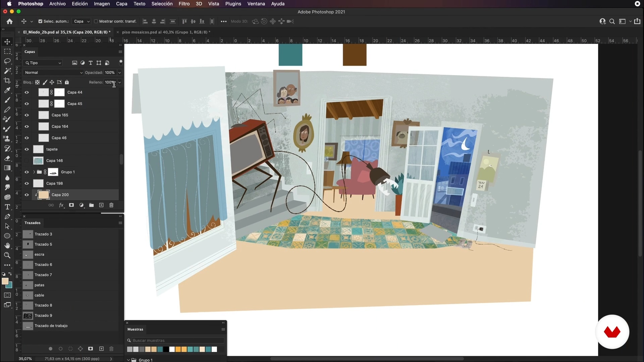The width and height of the screenshot is (644, 362).
Task: Select the Move tool
Action: [x=7, y=42]
